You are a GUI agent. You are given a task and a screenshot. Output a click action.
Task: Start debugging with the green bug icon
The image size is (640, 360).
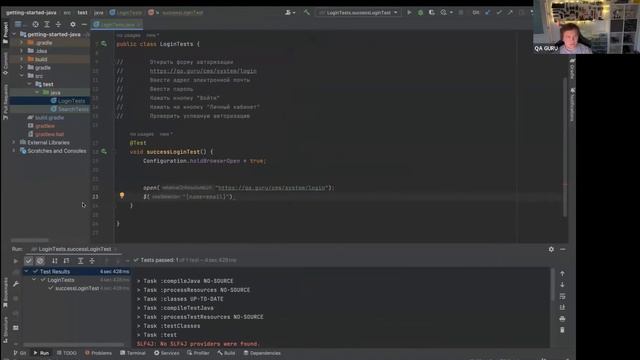pos(420,13)
